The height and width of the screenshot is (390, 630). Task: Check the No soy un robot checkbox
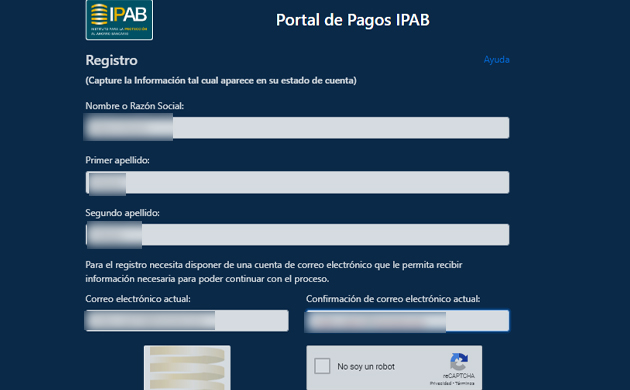pyautogui.click(x=322, y=366)
